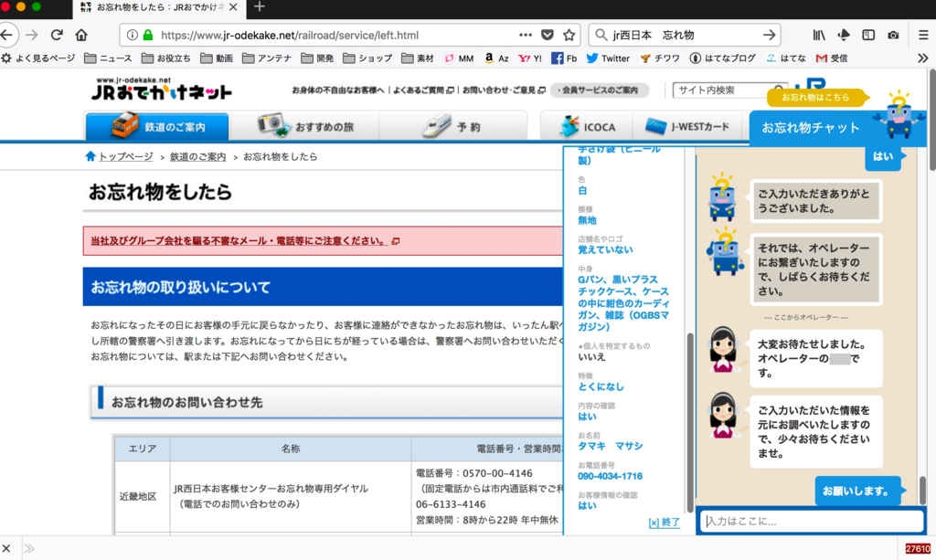Reload the current page
The image size is (936, 560).
point(57,36)
